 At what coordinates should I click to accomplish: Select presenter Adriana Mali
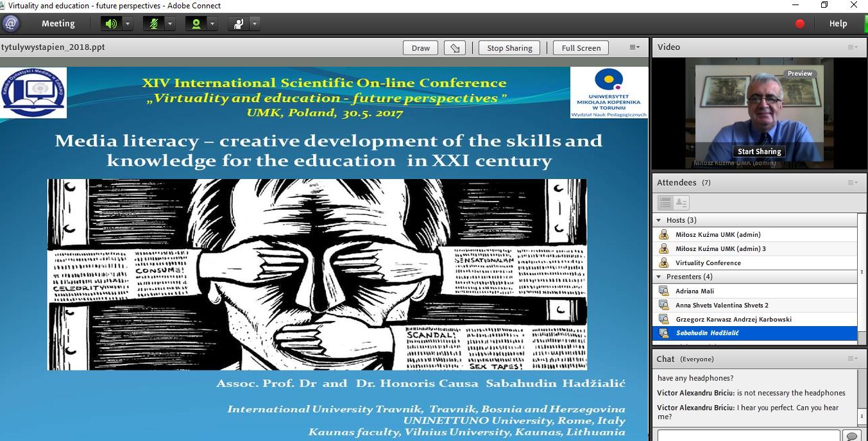click(x=755, y=291)
